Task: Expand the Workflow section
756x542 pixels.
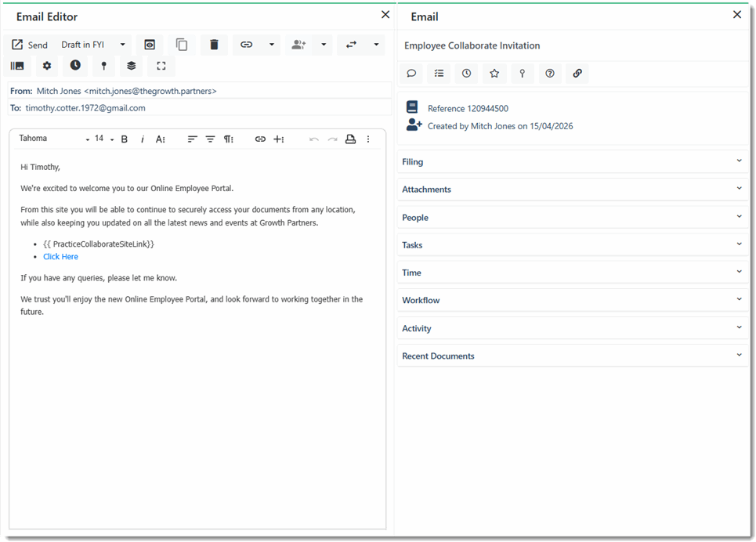Action: pyautogui.click(x=573, y=300)
